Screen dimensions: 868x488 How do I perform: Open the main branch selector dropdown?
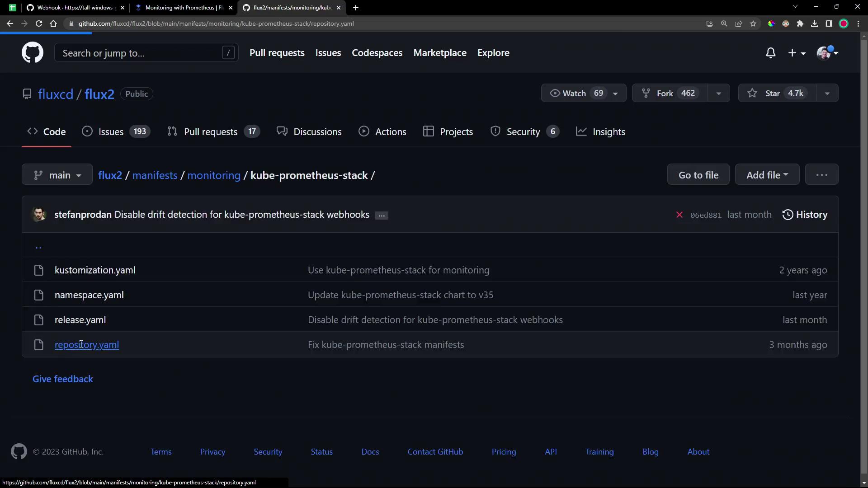(x=57, y=175)
